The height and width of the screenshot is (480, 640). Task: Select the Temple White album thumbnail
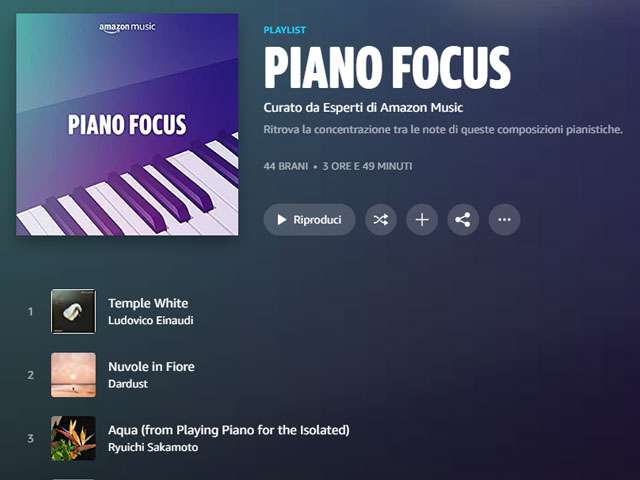[x=73, y=311]
